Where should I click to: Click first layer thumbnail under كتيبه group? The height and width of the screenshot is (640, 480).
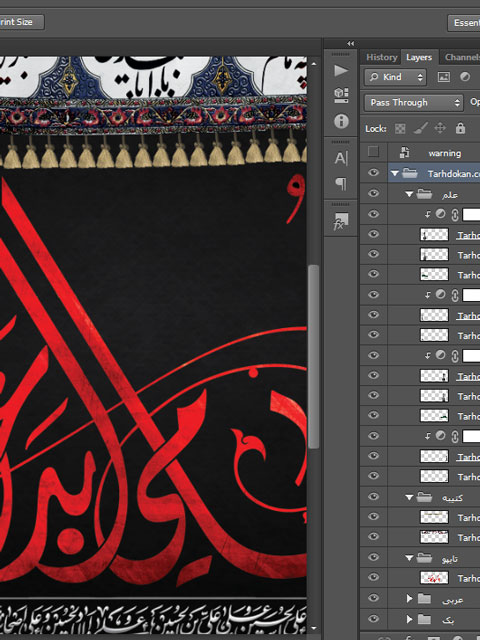[x=434, y=517]
